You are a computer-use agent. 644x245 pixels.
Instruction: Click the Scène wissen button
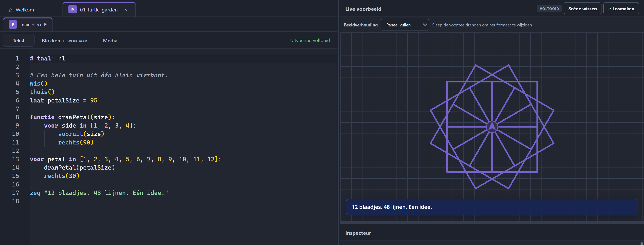(582, 9)
